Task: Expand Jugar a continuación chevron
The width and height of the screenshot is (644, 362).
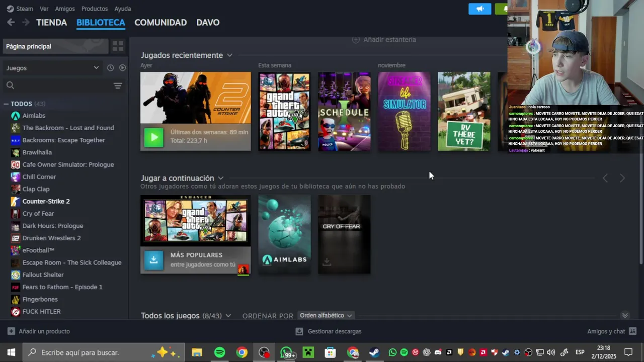Action: pyautogui.click(x=220, y=178)
